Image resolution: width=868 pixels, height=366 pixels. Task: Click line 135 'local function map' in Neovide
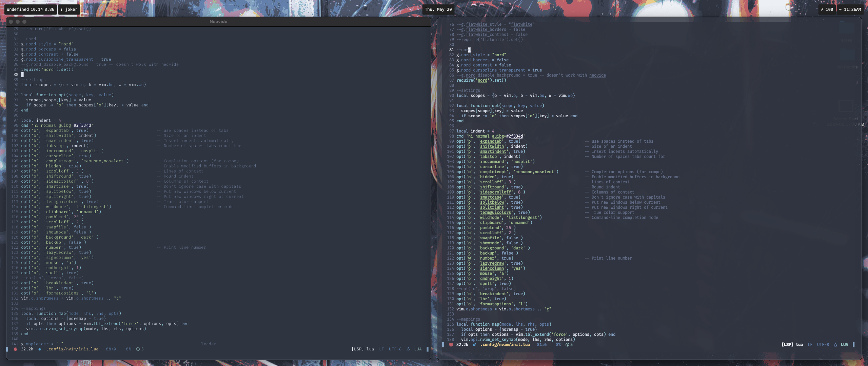point(71,313)
